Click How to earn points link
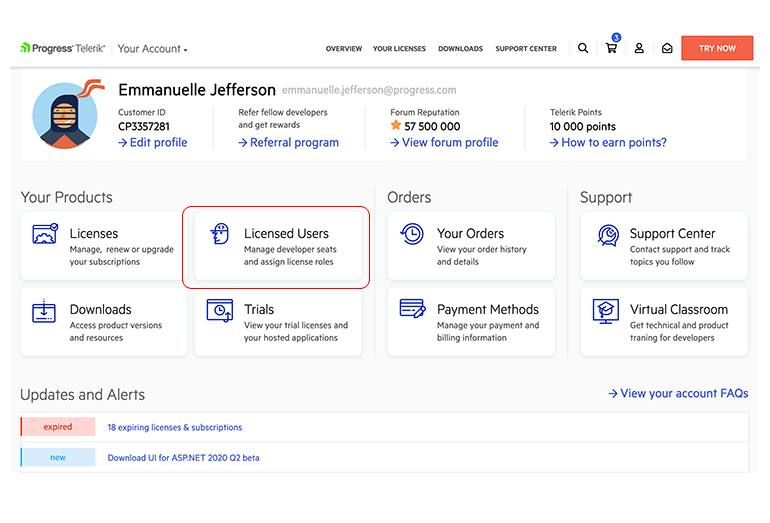 pos(608,142)
